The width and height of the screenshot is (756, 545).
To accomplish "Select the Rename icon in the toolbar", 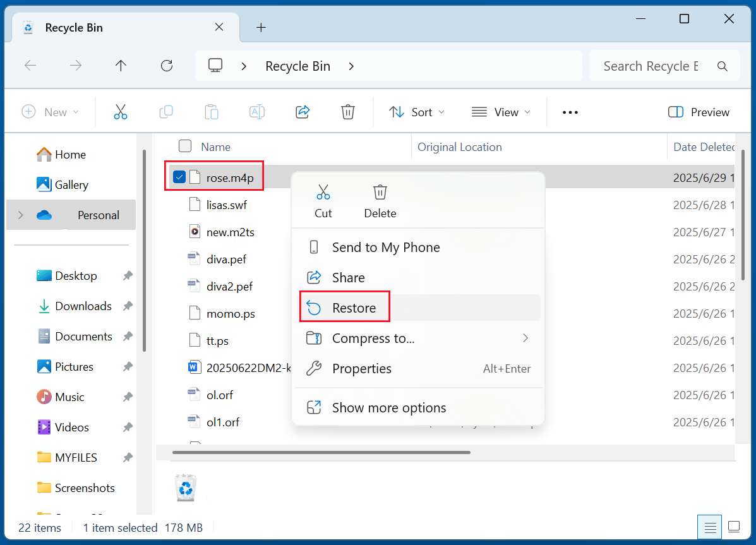I will [x=256, y=112].
